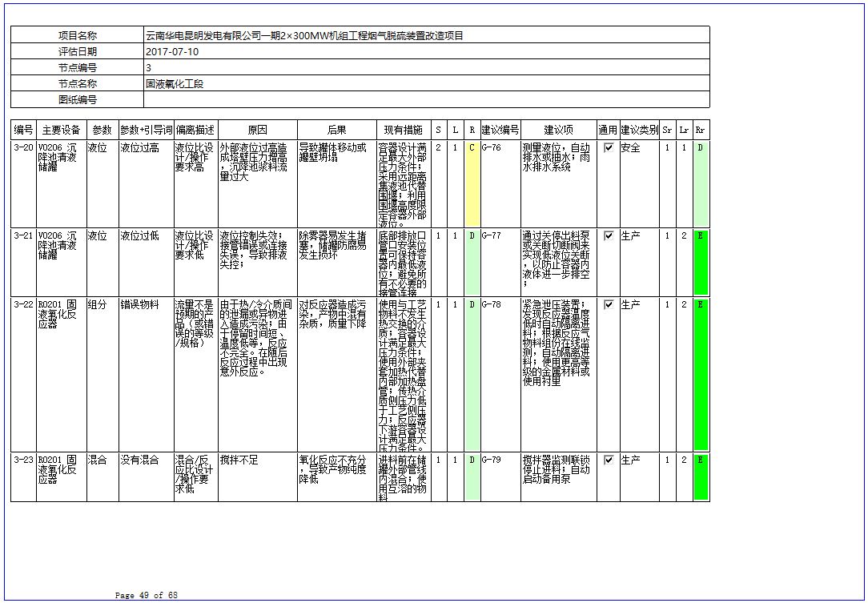Click the 编号 column header
The width and height of the screenshot is (868, 603).
pos(23,130)
